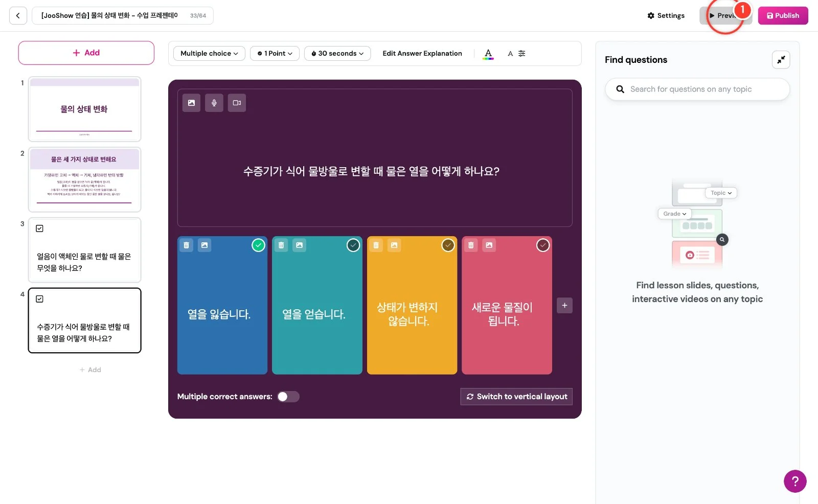
Task: Mark 새로운 물질이 됩니다 as correct
Action: 543,245
